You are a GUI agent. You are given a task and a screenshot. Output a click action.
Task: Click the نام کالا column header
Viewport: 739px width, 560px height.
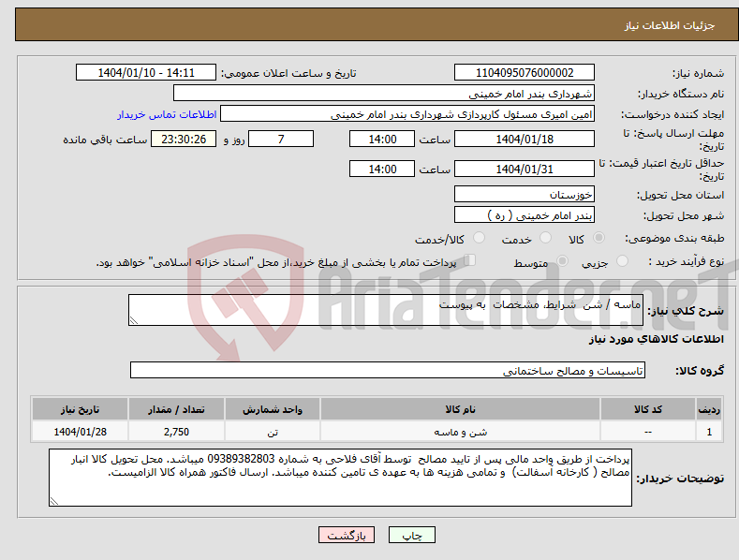(x=460, y=409)
